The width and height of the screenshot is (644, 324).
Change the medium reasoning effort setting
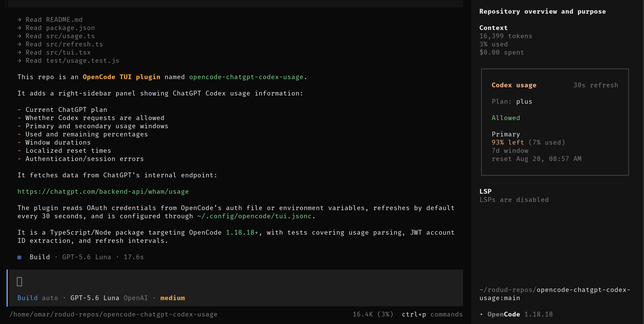[173, 298]
